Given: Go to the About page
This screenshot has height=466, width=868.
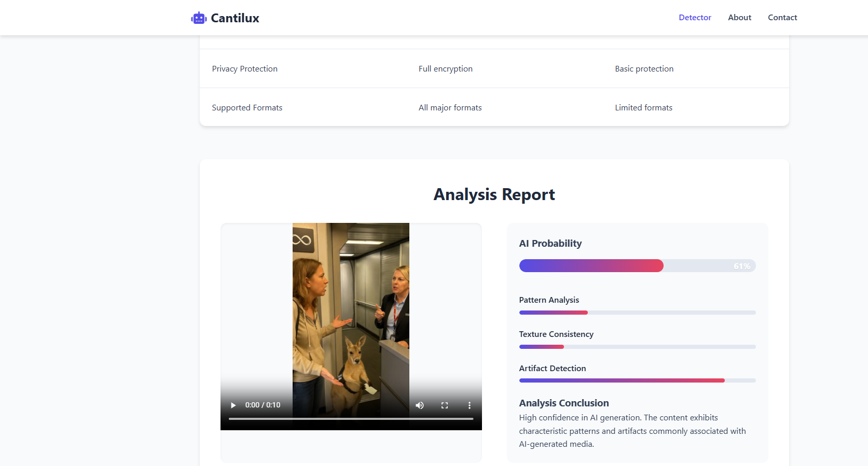Looking at the screenshot, I should click(x=739, y=18).
